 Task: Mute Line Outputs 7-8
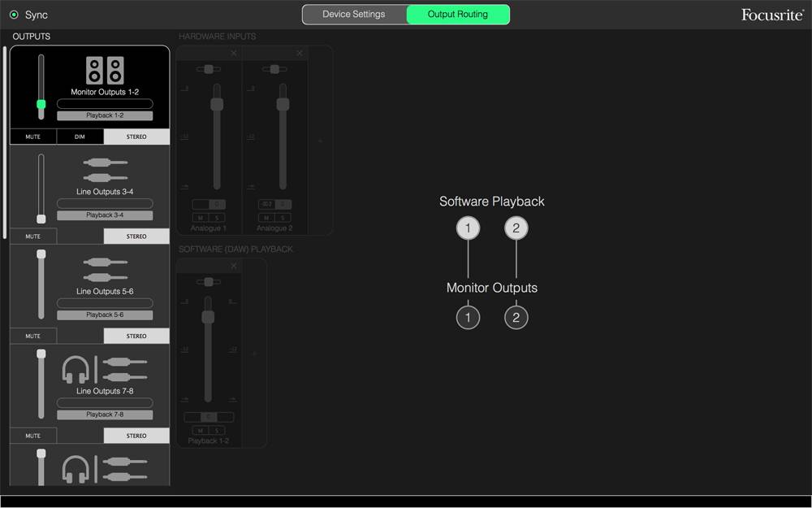click(x=33, y=436)
